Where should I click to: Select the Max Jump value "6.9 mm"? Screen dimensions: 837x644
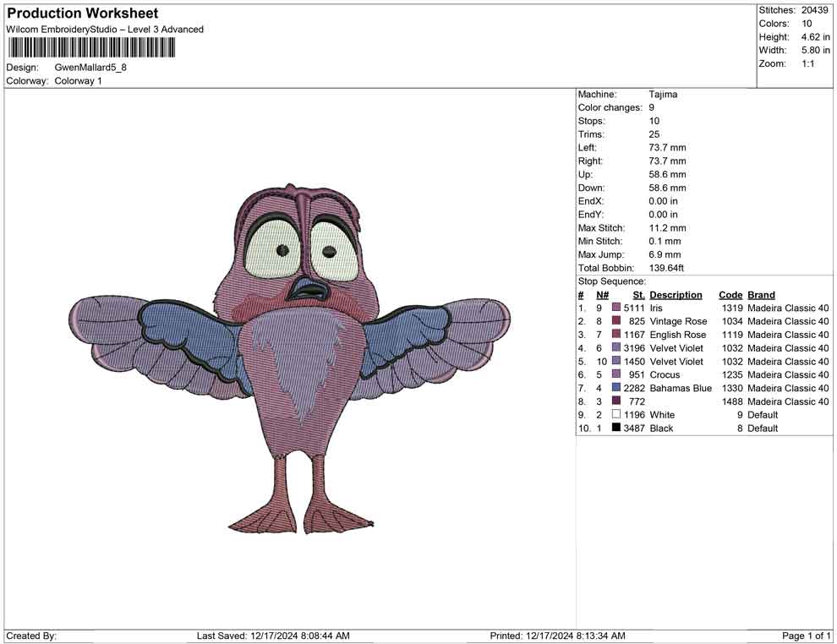coord(665,254)
